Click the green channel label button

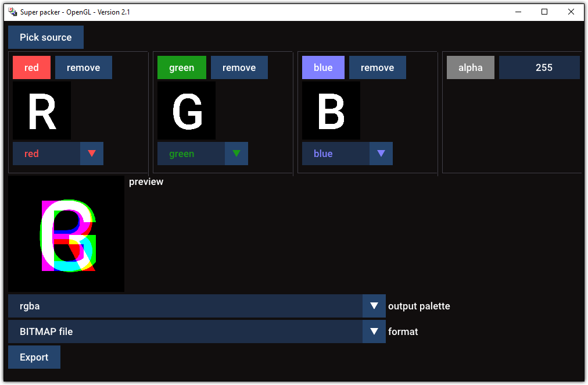[182, 67]
